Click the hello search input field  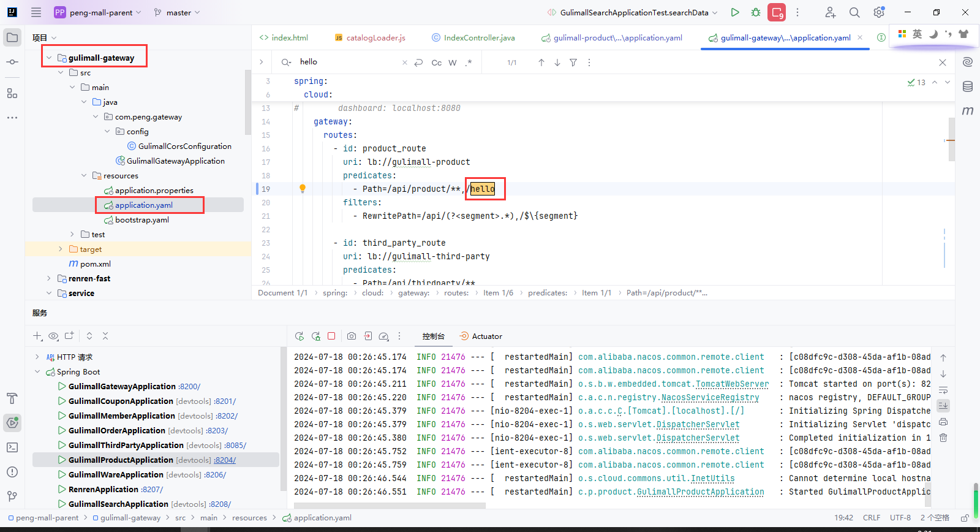pyautogui.click(x=349, y=62)
